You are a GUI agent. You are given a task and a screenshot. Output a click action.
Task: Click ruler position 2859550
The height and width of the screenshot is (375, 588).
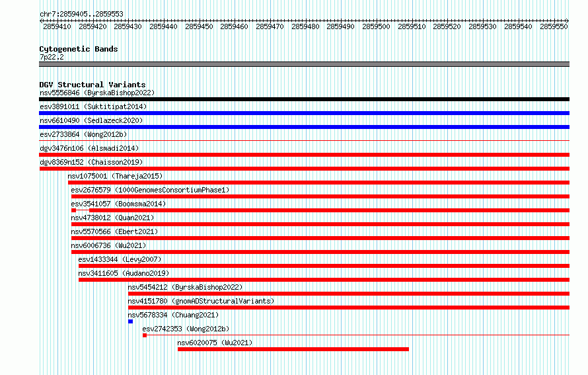[x=554, y=26]
